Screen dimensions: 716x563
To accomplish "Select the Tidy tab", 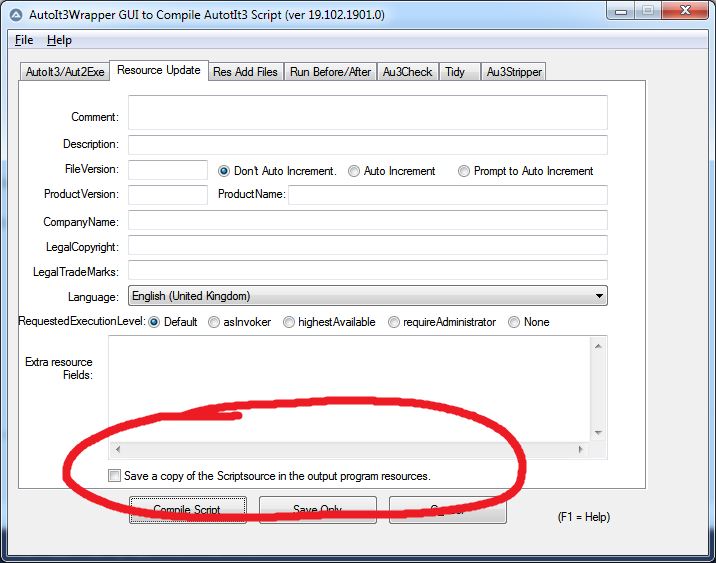I will 455,72.
